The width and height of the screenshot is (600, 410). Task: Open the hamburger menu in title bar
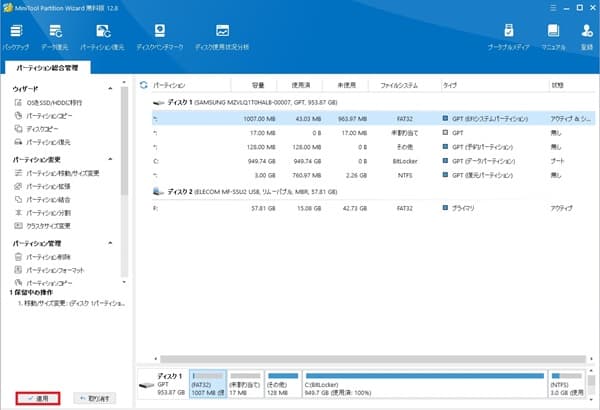(553, 8)
